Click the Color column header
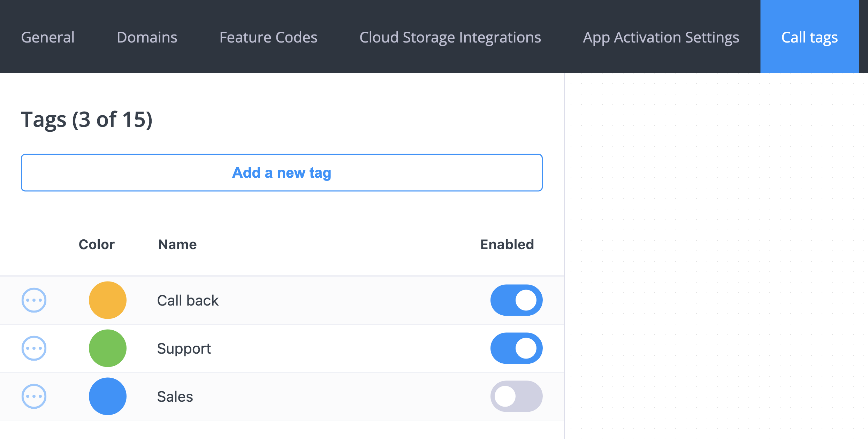 tap(97, 244)
